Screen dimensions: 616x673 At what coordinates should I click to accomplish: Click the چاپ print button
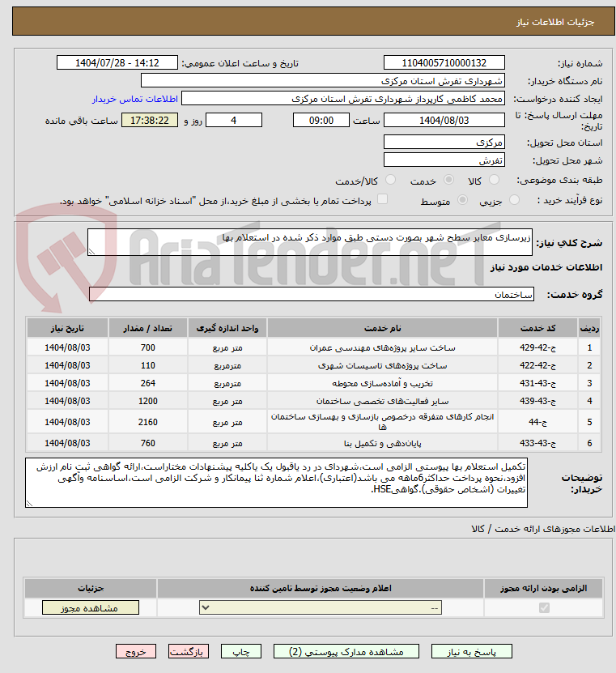tap(241, 652)
